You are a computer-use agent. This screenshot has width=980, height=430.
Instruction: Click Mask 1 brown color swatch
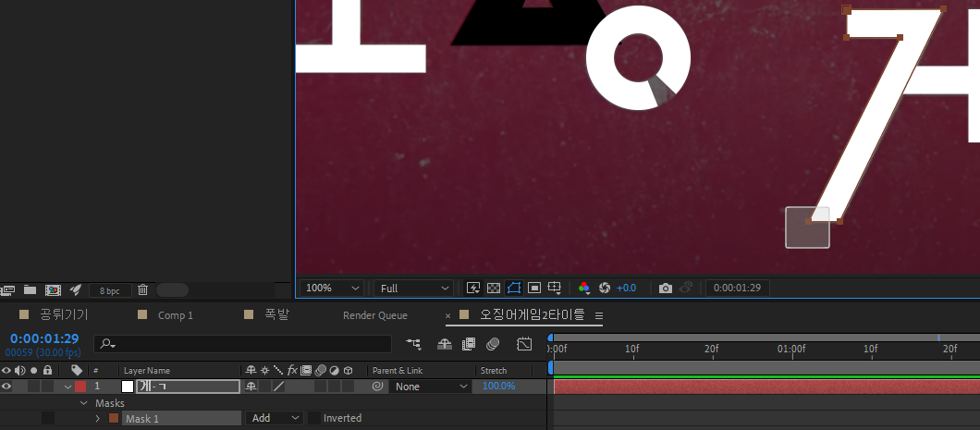(114, 418)
